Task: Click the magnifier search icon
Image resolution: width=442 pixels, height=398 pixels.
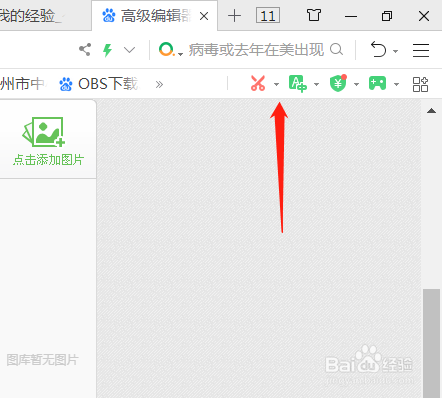Action: point(336,50)
